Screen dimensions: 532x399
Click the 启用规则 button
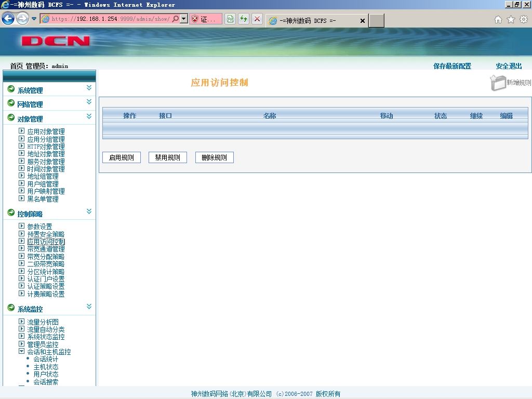tap(122, 157)
